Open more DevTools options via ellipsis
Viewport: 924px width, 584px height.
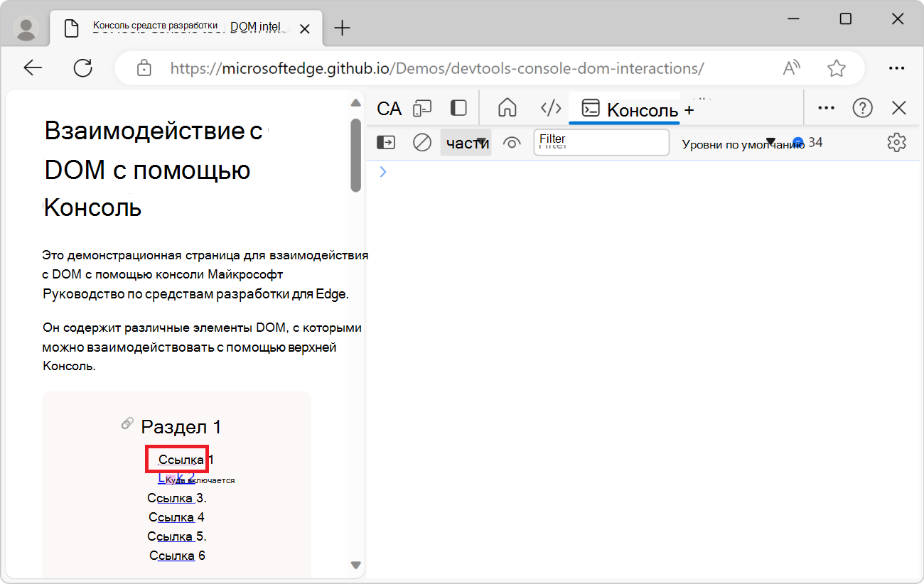(826, 108)
